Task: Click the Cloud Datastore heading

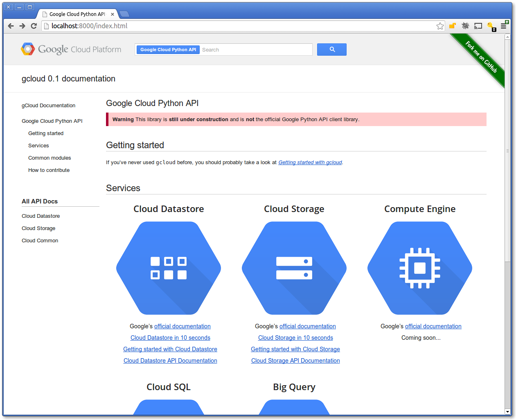Action: point(169,209)
